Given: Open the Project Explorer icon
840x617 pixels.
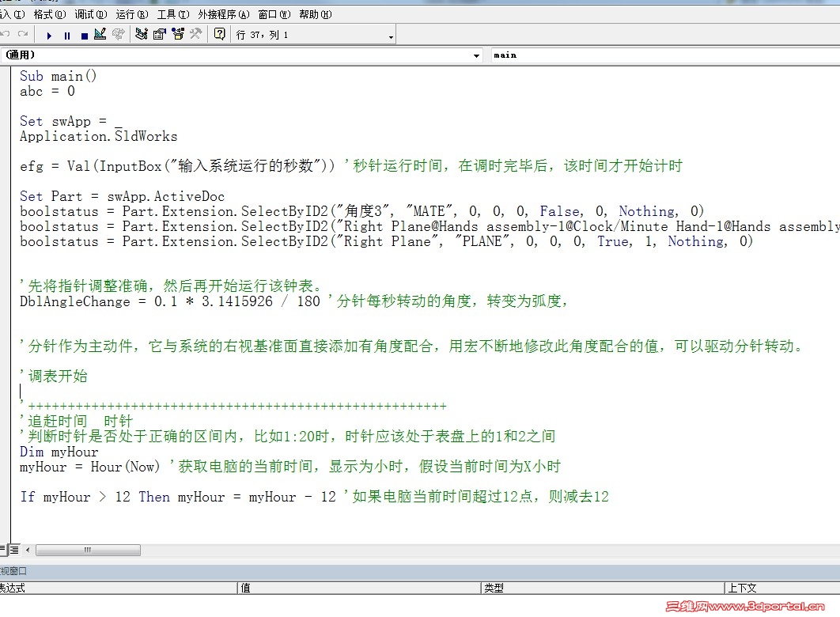Looking at the screenshot, I should point(142,34).
